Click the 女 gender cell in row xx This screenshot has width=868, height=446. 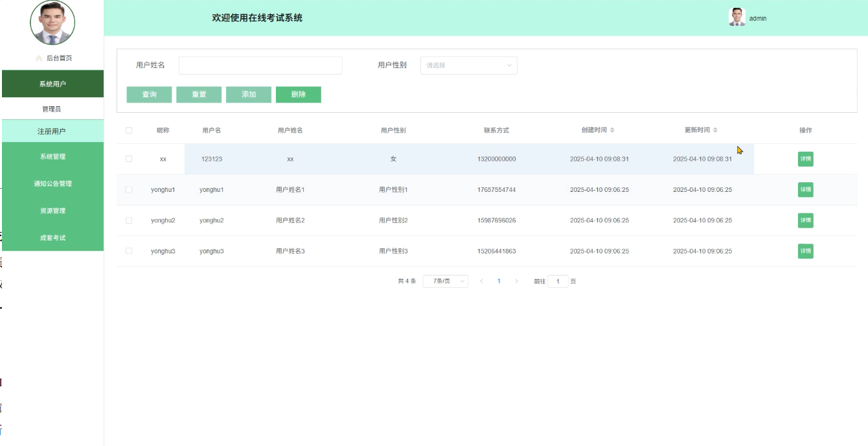click(393, 159)
